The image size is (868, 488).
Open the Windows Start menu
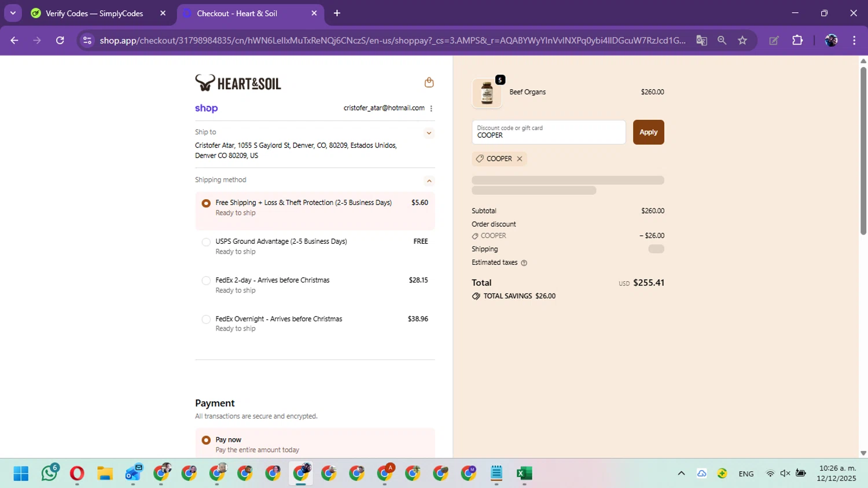(21, 474)
